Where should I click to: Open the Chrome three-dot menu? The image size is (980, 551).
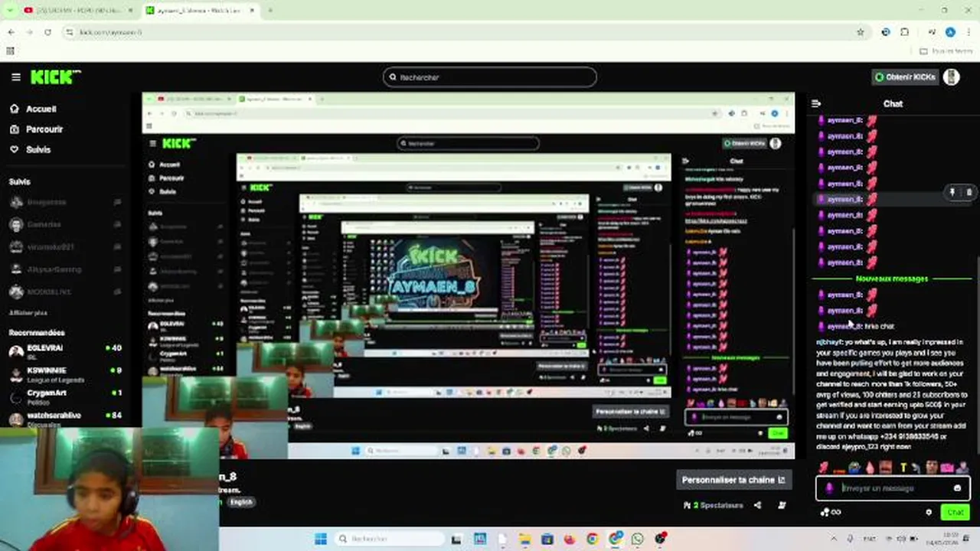tap(969, 32)
